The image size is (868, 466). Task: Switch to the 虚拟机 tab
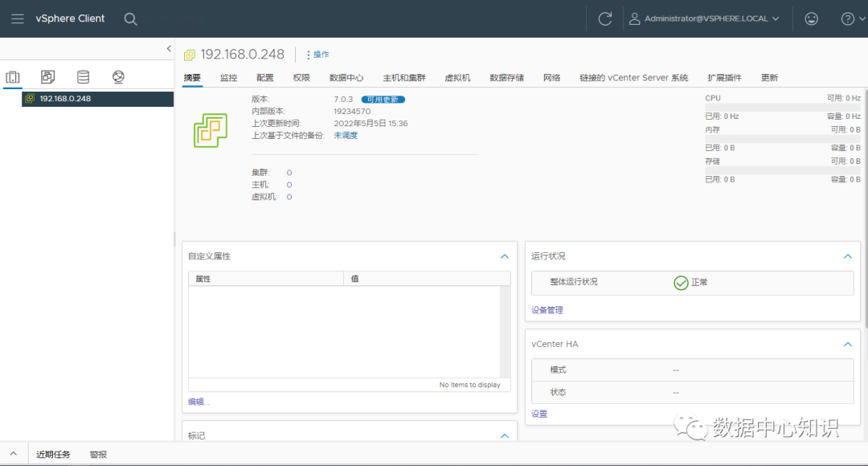pos(457,77)
